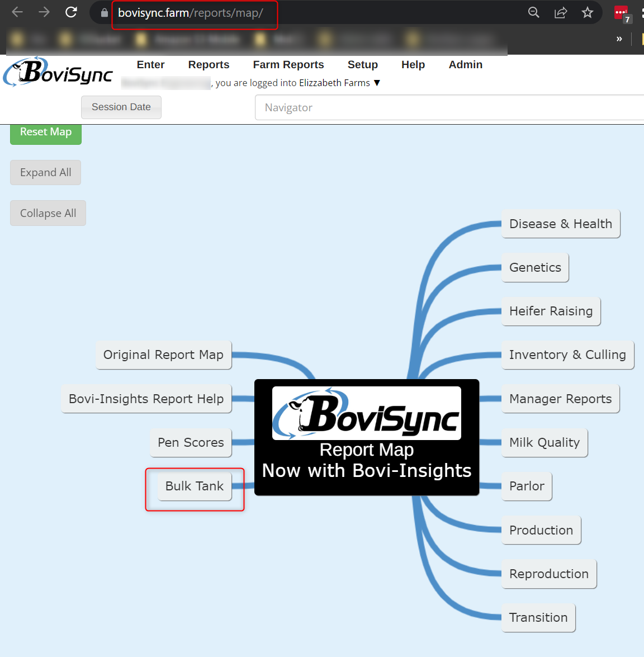Expand the Disease & Health node
The height and width of the screenshot is (657, 644).
(x=561, y=224)
